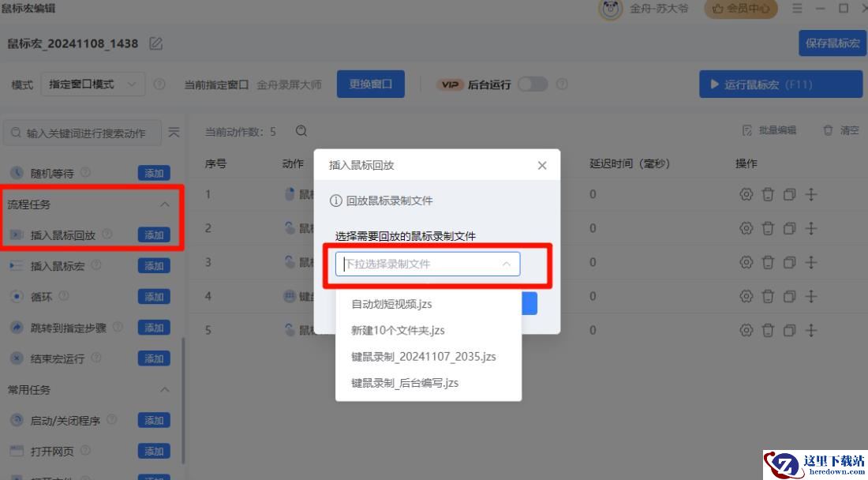
Task: Open the 下拉选择录制文件 combo box
Action: 428,264
